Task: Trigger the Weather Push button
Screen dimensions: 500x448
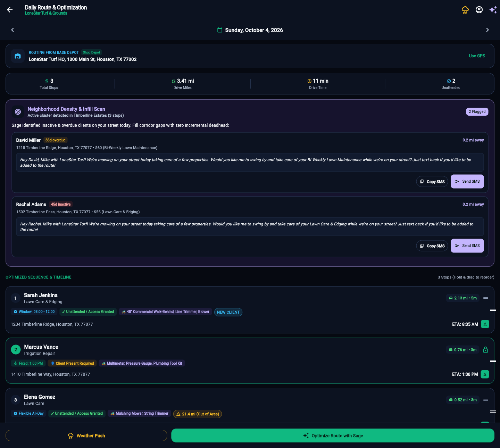Action: [86, 435]
